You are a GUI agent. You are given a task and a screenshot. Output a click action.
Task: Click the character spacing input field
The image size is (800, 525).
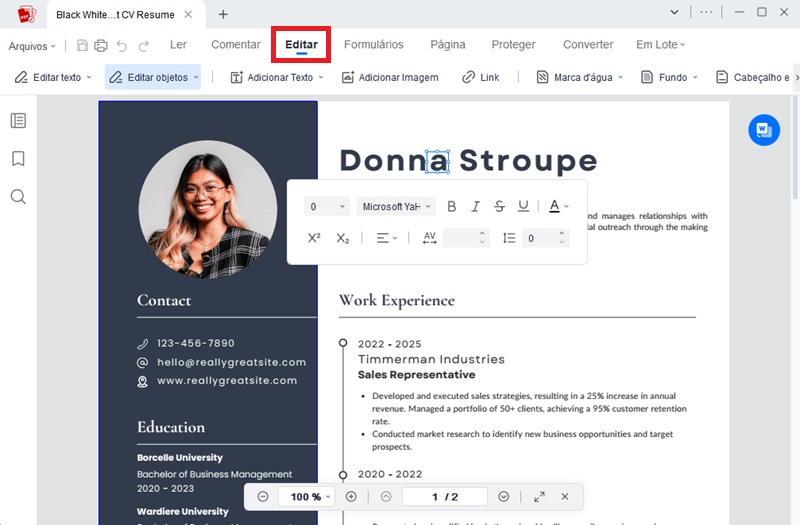(x=460, y=238)
